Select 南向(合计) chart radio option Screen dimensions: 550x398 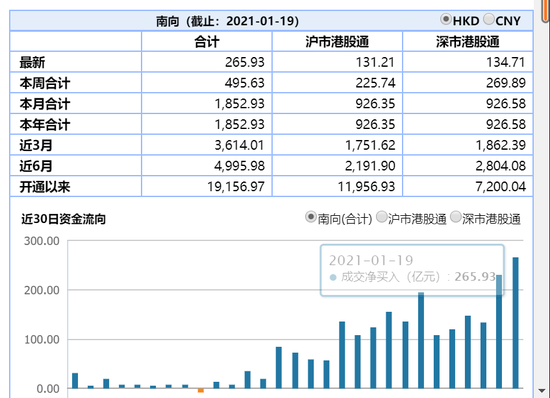pyautogui.click(x=311, y=217)
